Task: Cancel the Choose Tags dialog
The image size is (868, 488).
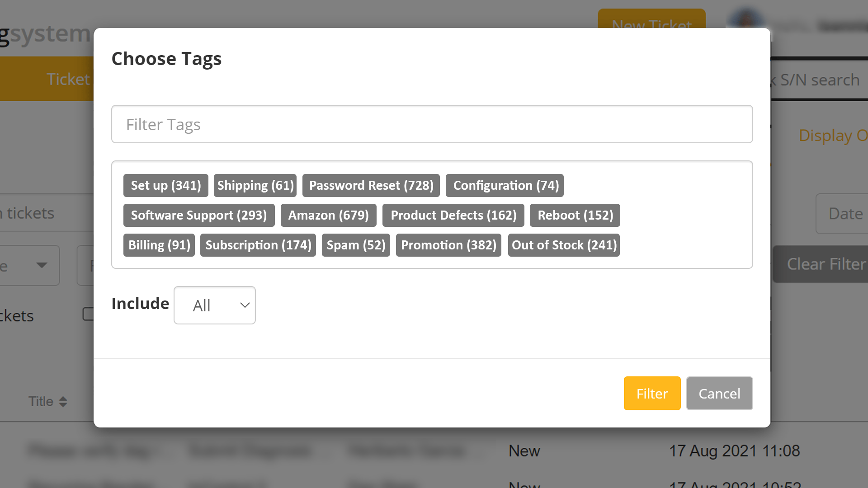Action: pyautogui.click(x=719, y=394)
